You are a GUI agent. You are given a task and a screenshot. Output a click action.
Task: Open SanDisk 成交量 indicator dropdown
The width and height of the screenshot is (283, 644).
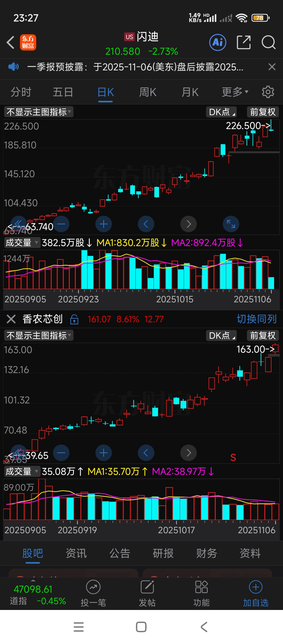22,243
